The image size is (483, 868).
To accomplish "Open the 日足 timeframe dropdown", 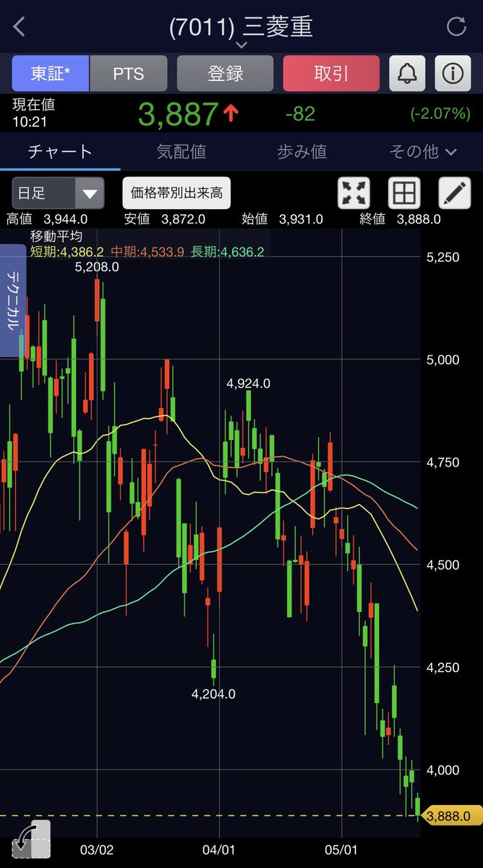I will tap(58, 193).
